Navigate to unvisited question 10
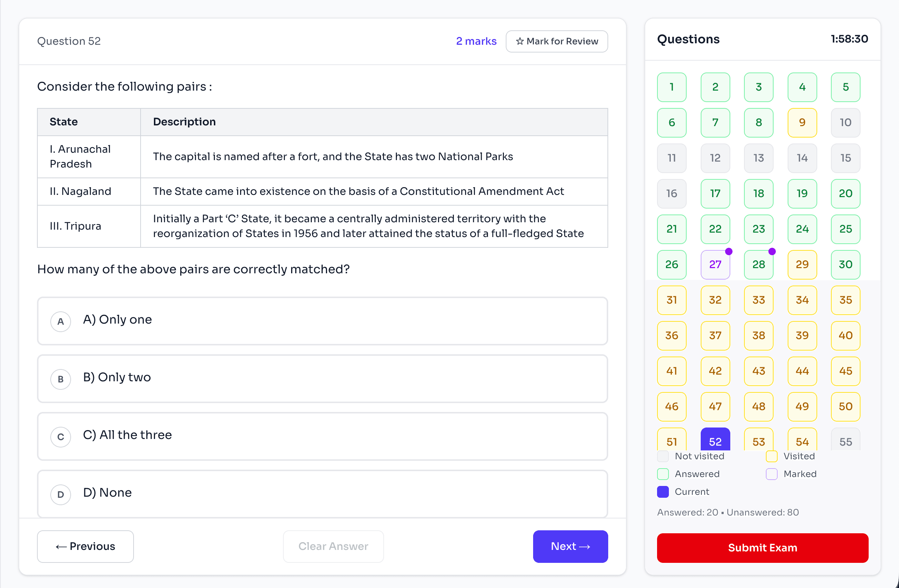This screenshot has width=899, height=588. 845,122
